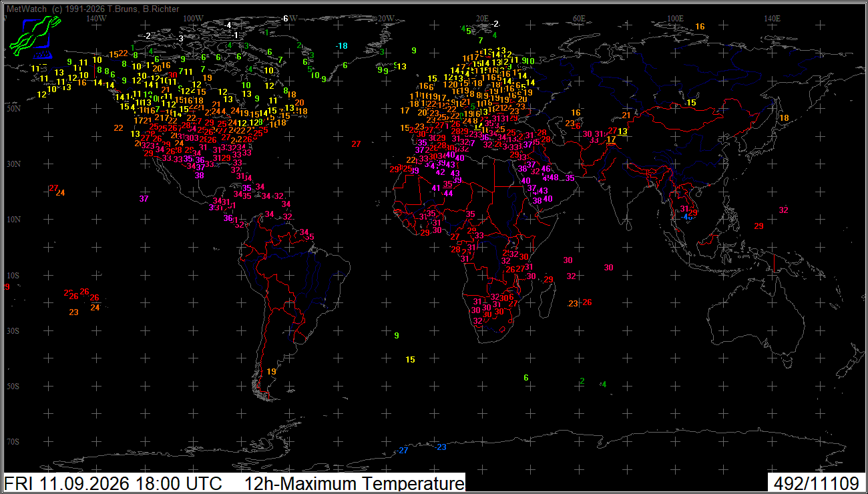Click the magenta 37 off Mexico's Pacific coast
868x494 pixels.
point(144,199)
